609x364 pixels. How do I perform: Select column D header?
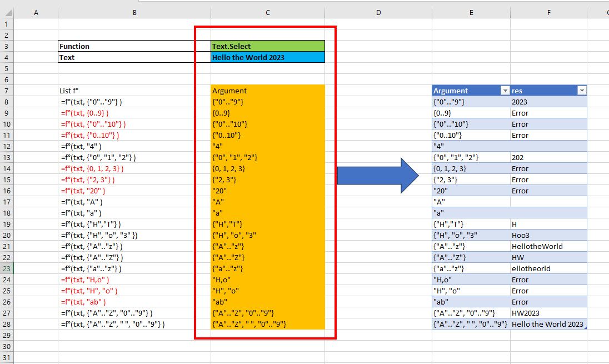(x=378, y=12)
